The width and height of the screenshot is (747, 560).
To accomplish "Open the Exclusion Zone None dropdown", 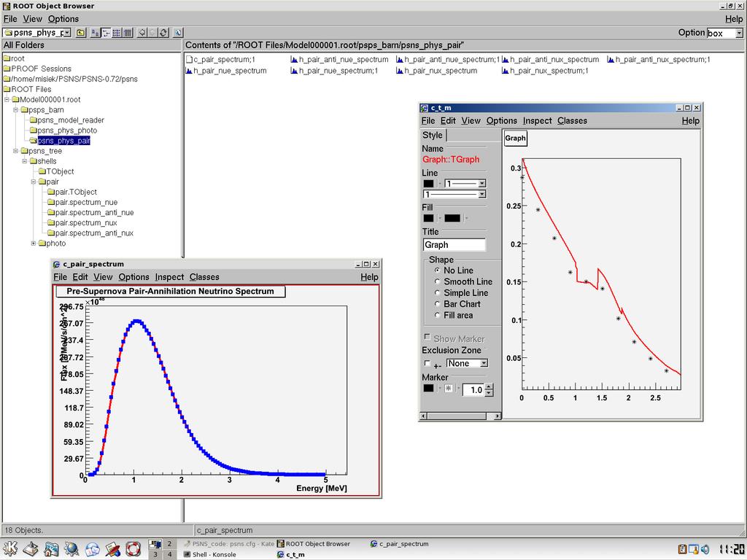I will tap(468, 363).
